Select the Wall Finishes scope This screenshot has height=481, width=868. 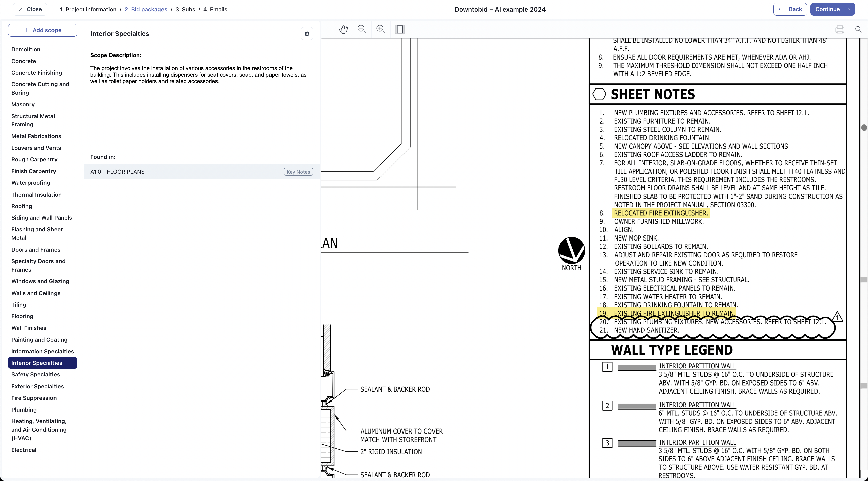click(x=29, y=328)
